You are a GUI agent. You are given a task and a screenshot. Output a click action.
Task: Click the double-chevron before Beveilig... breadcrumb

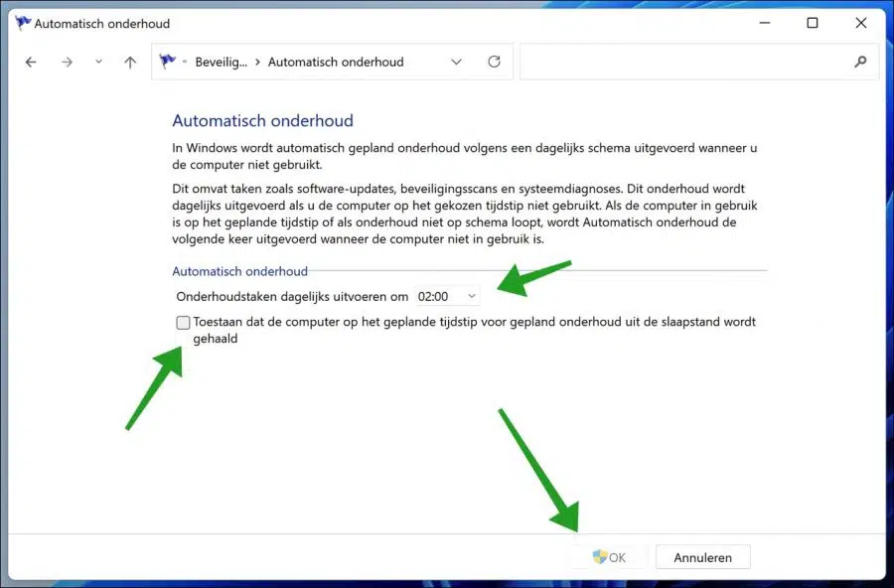(x=185, y=61)
